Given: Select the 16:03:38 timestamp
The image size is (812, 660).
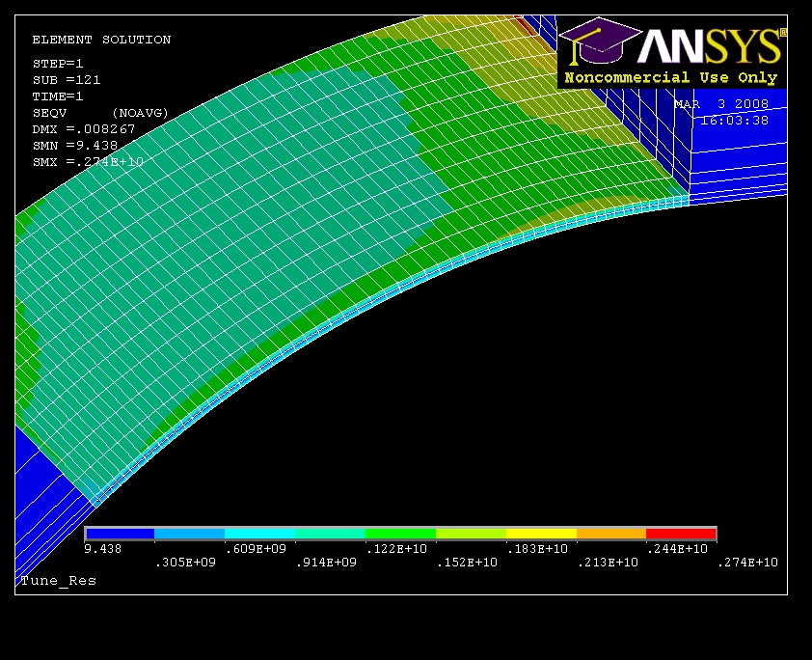Looking at the screenshot, I should [x=734, y=121].
